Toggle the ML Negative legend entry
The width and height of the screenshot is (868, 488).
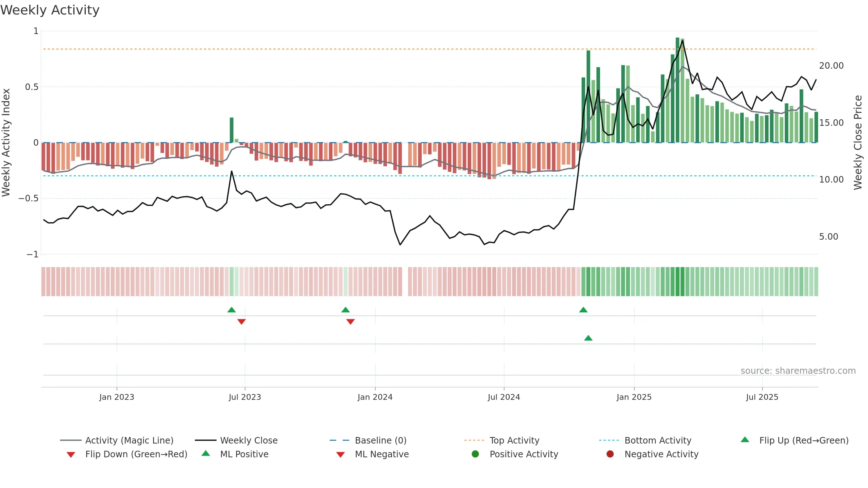(x=373, y=454)
